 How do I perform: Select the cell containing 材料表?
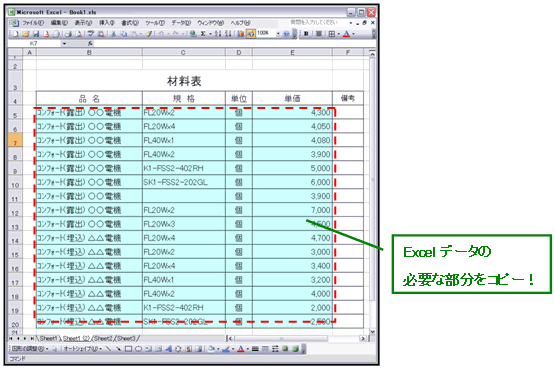tap(184, 80)
